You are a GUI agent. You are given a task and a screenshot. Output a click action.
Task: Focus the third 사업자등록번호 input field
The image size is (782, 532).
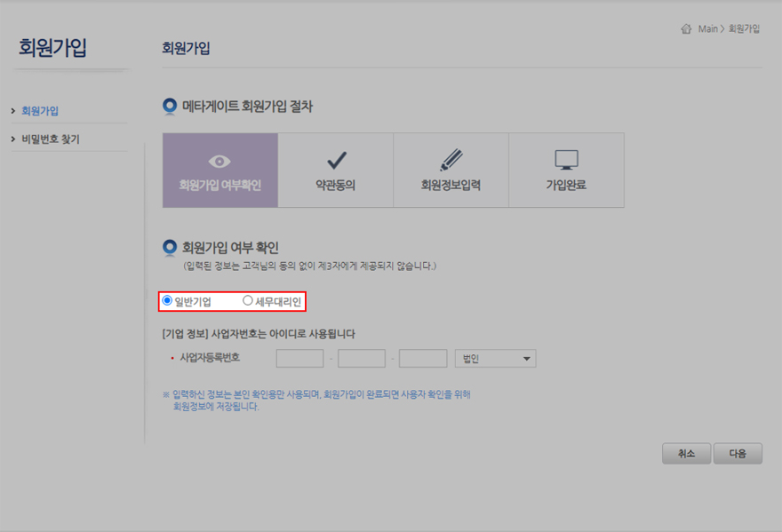pyautogui.click(x=423, y=359)
